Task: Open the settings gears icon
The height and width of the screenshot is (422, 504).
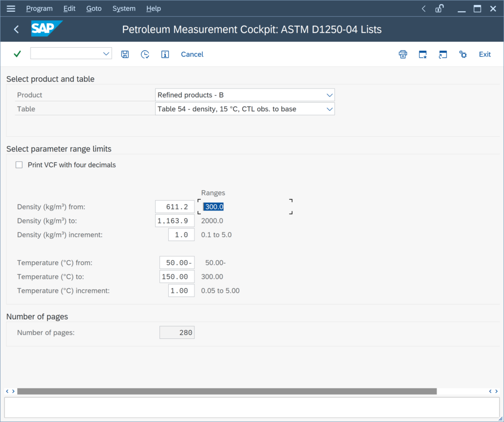Action: click(x=463, y=54)
